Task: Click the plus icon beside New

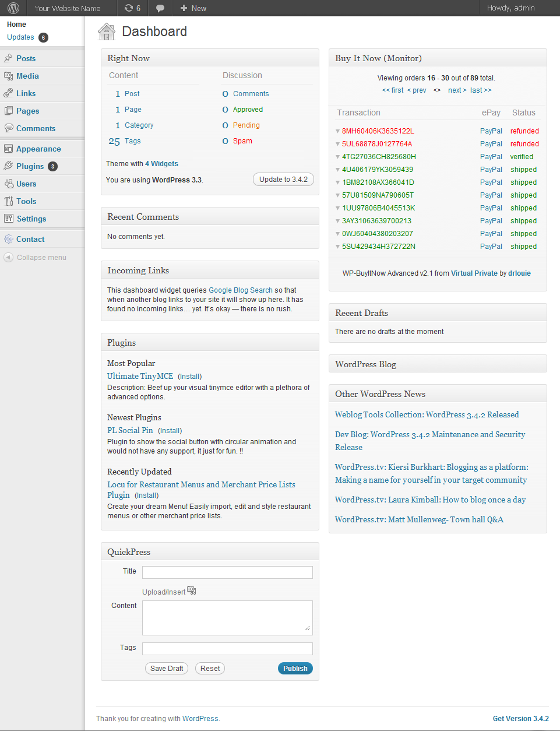Action: 184,8
